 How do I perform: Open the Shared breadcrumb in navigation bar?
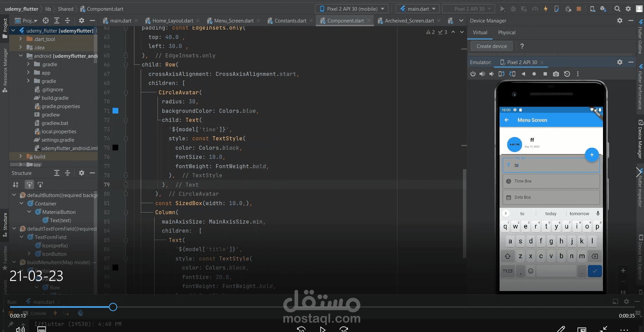click(x=66, y=9)
